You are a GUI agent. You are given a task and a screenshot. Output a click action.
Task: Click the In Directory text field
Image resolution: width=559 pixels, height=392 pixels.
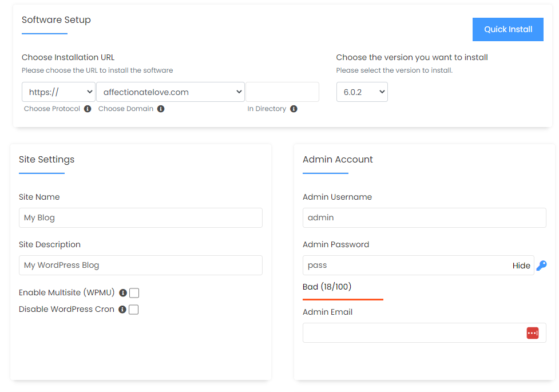coord(282,92)
